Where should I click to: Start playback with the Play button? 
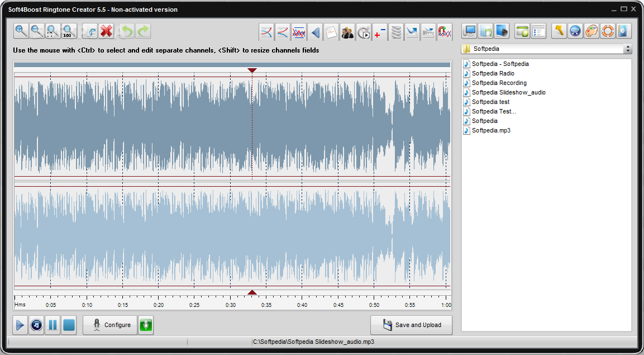(20, 325)
